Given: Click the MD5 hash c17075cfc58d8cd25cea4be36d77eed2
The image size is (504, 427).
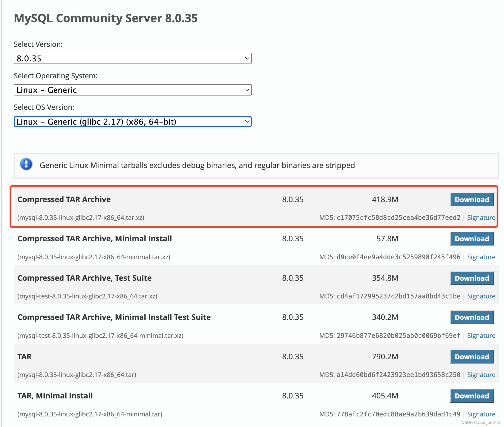Looking at the screenshot, I should [x=398, y=218].
